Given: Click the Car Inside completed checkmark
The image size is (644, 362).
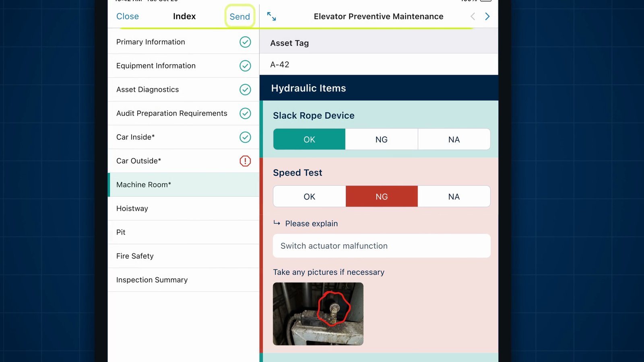Looking at the screenshot, I should (x=245, y=137).
